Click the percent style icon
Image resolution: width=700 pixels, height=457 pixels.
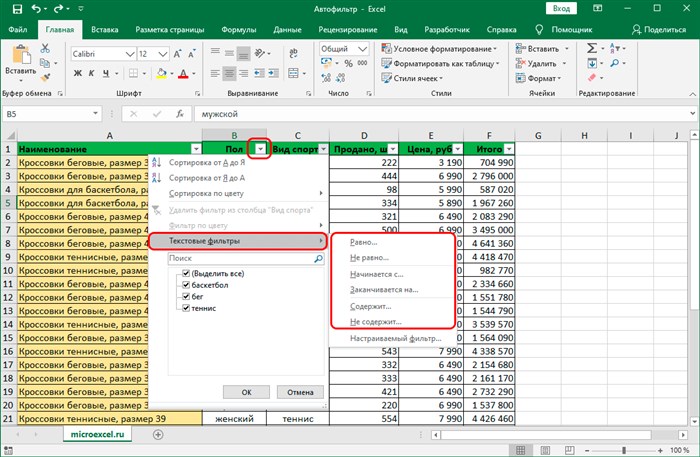pos(349,63)
